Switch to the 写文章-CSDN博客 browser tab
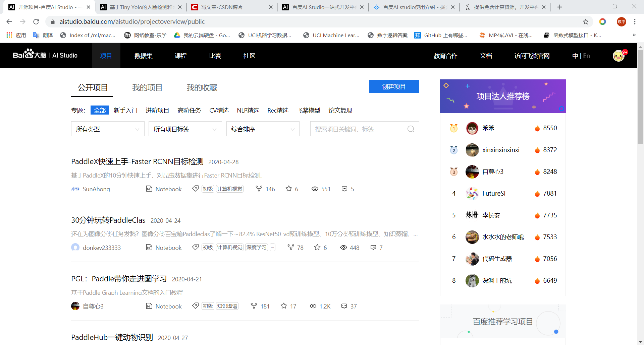 click(x=231, y=7)
